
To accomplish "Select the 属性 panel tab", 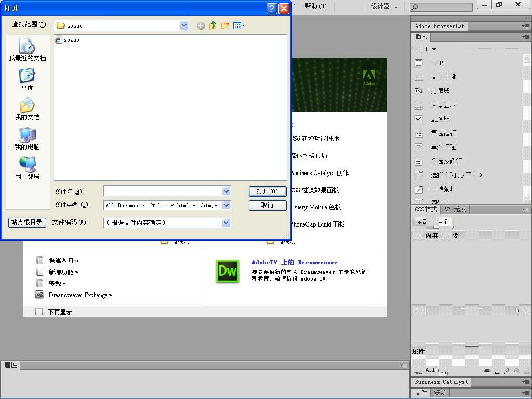I will point(10,365).
